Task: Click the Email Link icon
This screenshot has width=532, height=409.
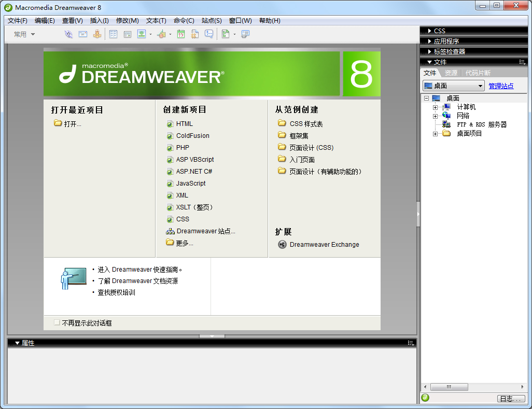Action: pyautogui.click(x=83, y=34)
